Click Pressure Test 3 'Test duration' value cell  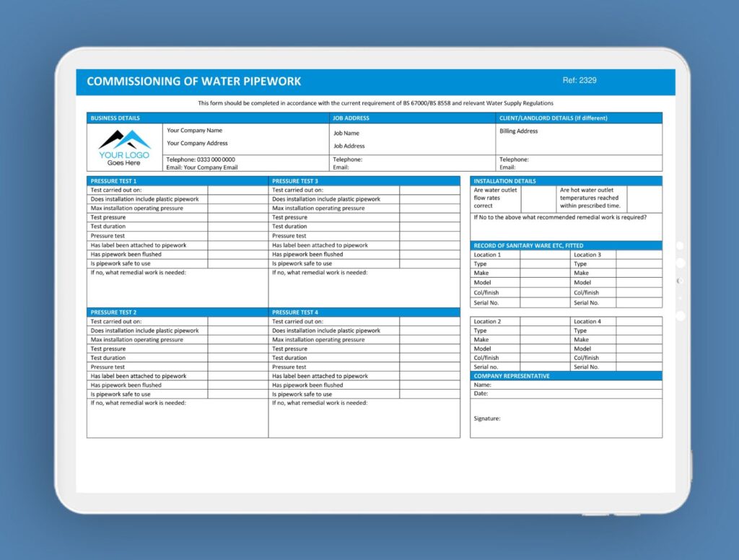click(429, 227)
